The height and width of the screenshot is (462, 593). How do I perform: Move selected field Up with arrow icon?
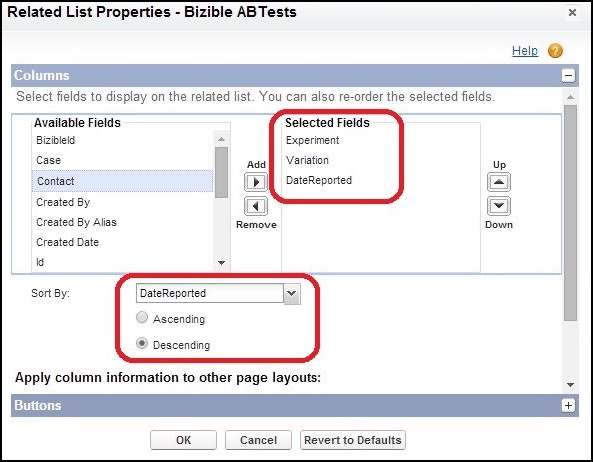click(x=499, y=182)
